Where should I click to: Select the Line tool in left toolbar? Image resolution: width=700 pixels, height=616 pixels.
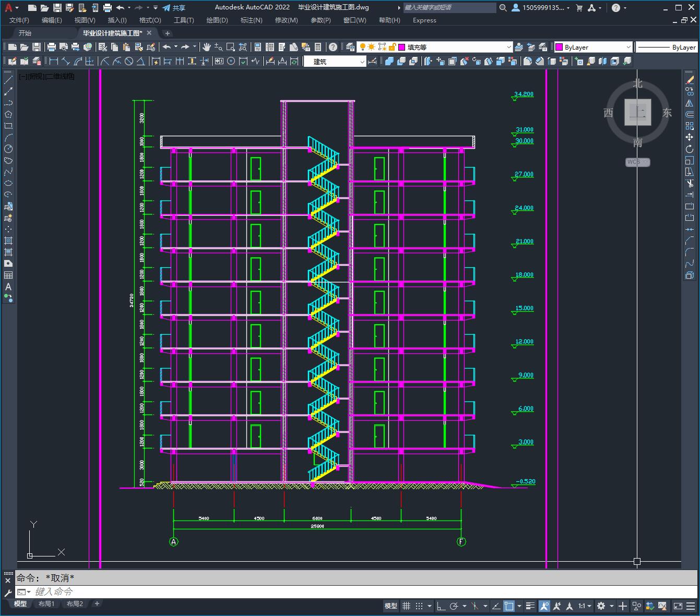click(8, 80)
